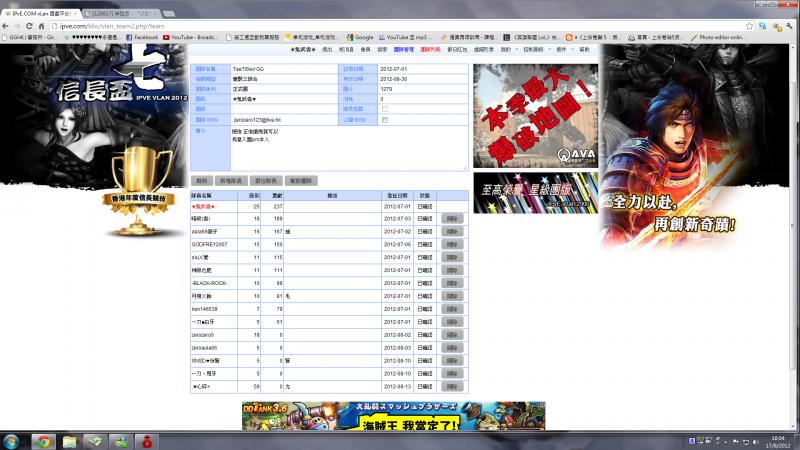Open the Chrome wrench menu
This screenshot has width=800, height=450.
(x=789, y=26)
